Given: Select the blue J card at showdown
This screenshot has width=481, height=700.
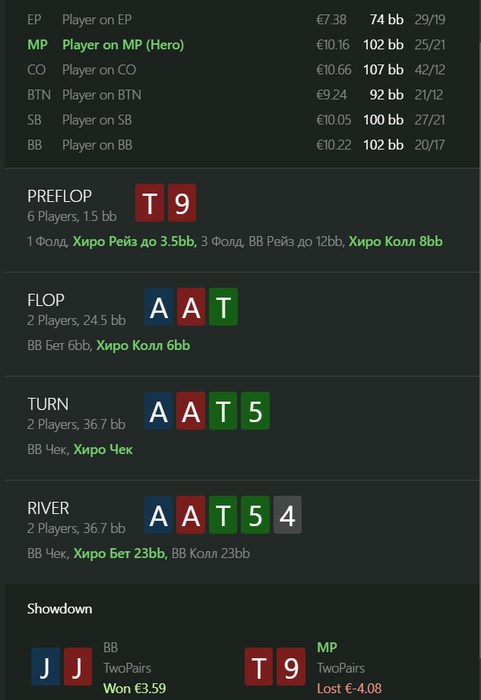Looking at the screenshot, I should 46,667.
